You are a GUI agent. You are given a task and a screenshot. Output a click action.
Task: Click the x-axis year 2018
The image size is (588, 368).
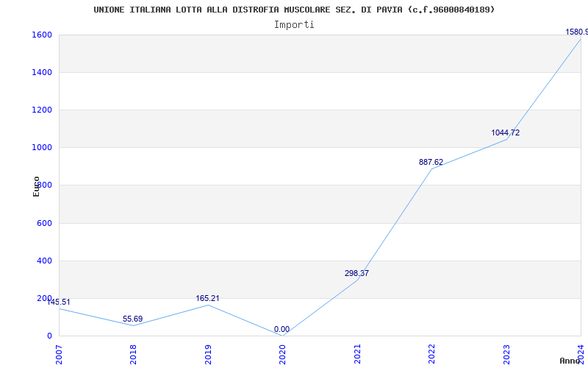coord(133,354)
